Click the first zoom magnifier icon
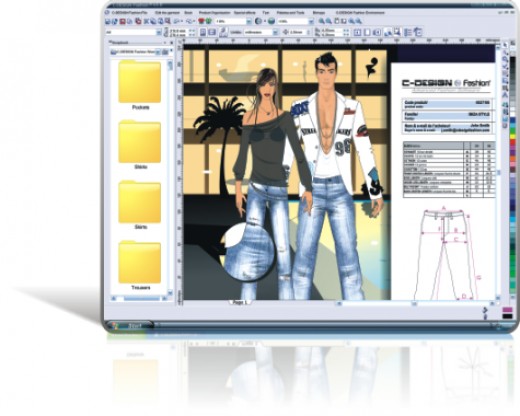This screenshot has width=520, height=416. coord(321,21)
